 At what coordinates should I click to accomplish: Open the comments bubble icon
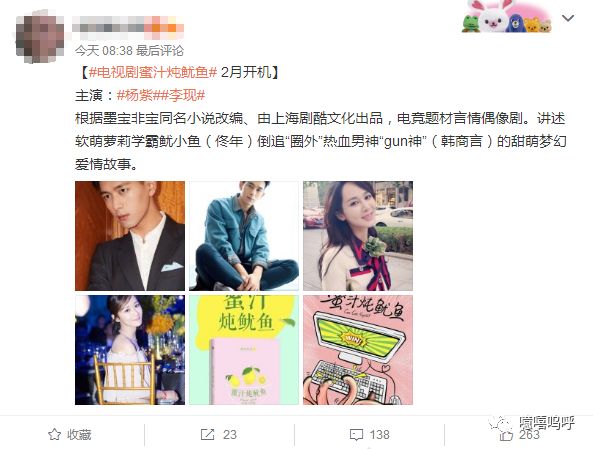pos(357,435)
